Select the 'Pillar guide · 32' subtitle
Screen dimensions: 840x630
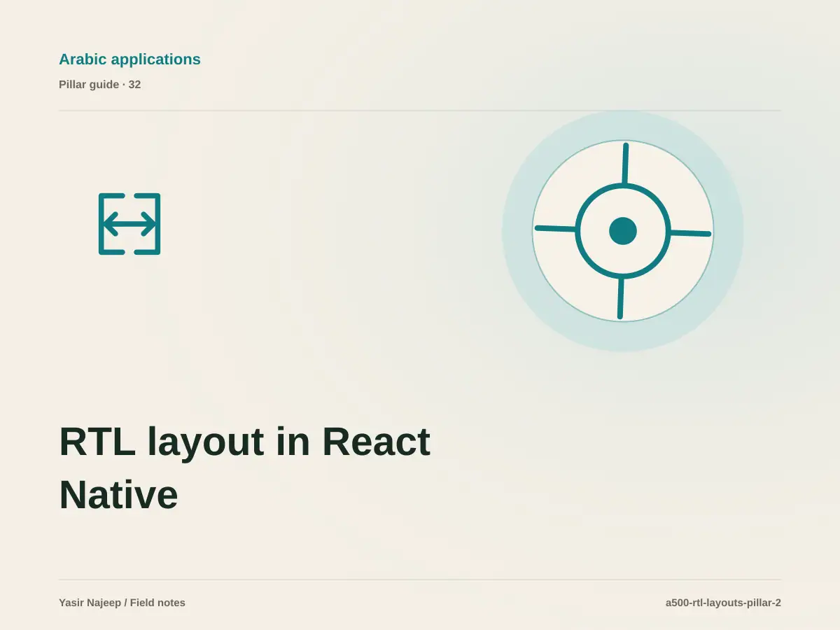99,85
